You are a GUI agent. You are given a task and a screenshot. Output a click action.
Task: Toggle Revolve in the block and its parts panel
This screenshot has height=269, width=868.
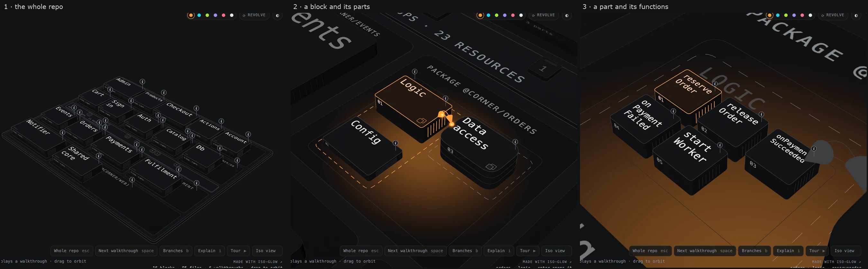click(544, 15)
